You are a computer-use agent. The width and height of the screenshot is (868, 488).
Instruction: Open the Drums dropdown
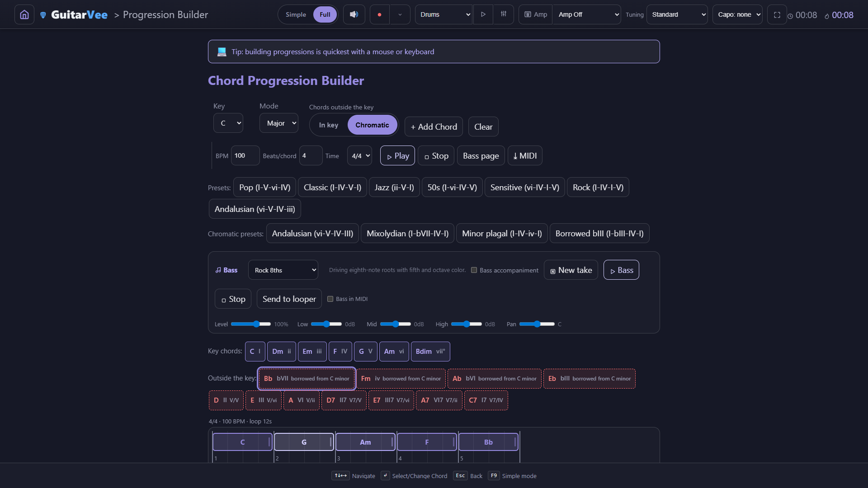click(444, 14)
